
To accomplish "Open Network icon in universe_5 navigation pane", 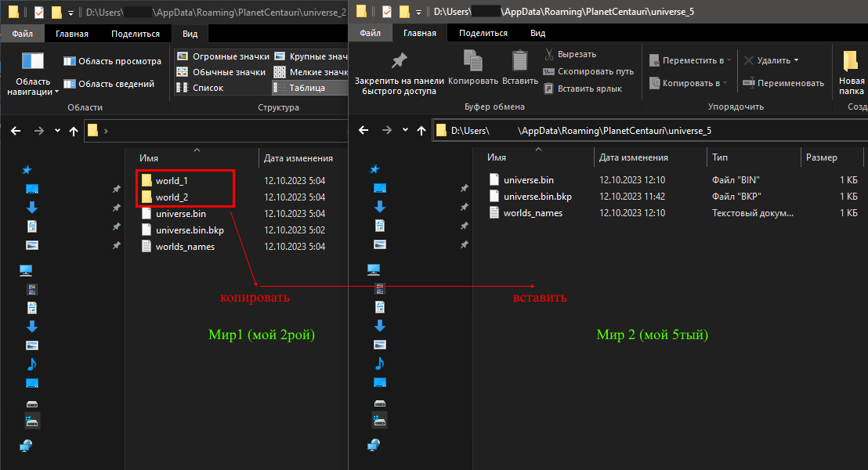I will tap(374, 444).
